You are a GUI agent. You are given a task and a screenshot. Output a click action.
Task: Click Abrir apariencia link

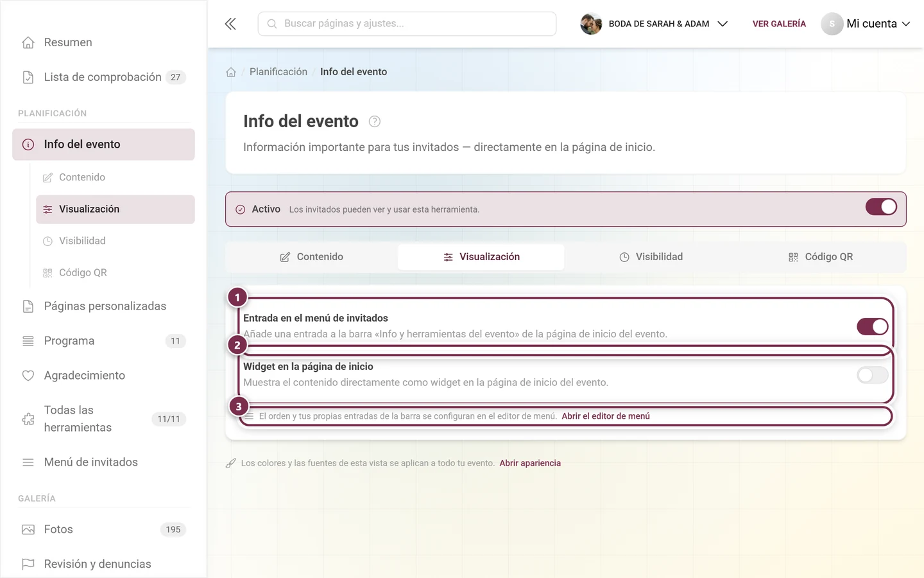[x=530, y=463]
